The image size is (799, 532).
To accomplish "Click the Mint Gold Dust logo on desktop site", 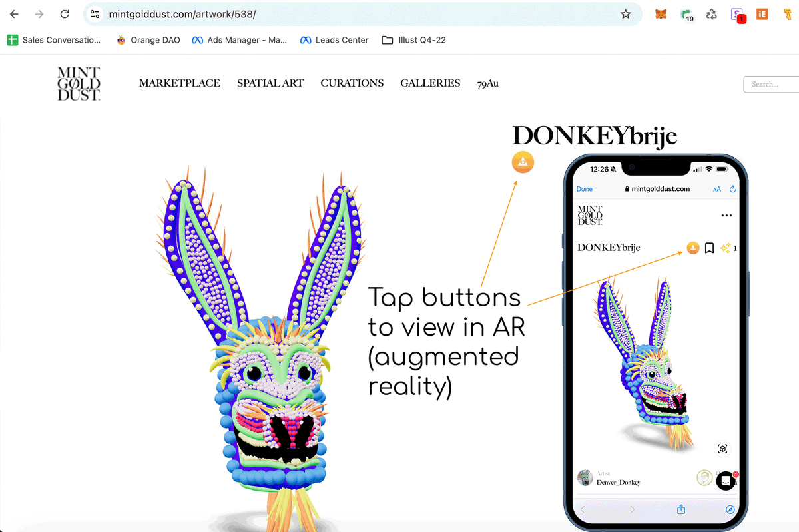I will click(79, 83).
